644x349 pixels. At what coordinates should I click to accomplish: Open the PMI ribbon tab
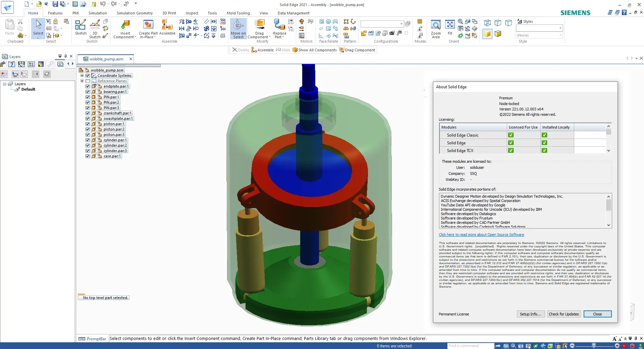point(75,13)
